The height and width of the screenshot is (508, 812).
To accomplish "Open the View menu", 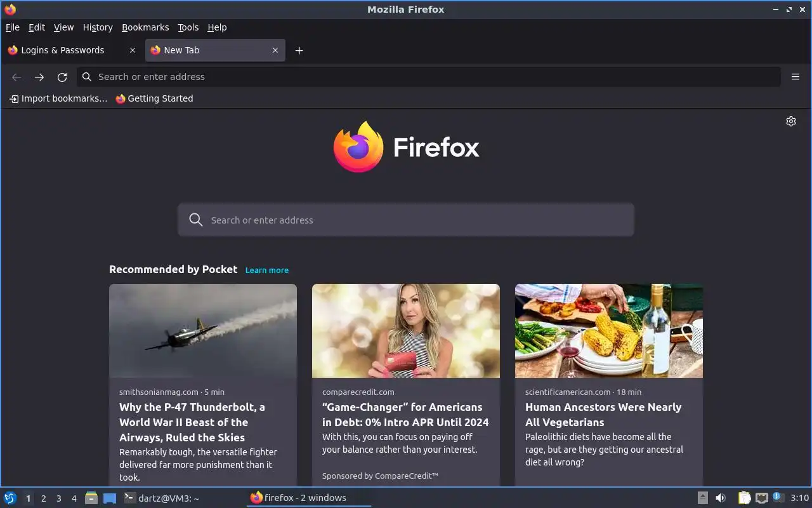I will [63, 27].
